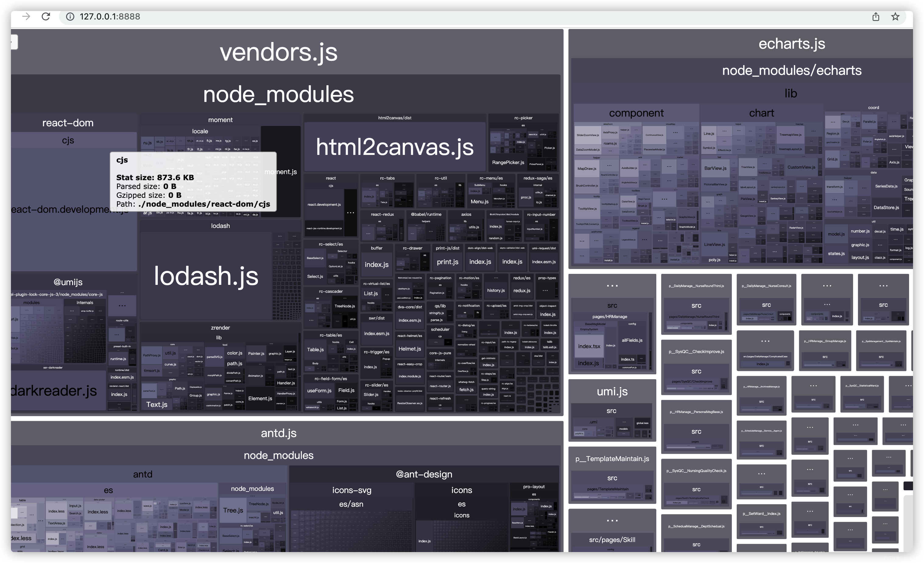Screen dimensions: 924x563
Task: Click TreeNode.js in rc-cascader
Action: click(x=344, y=306)
